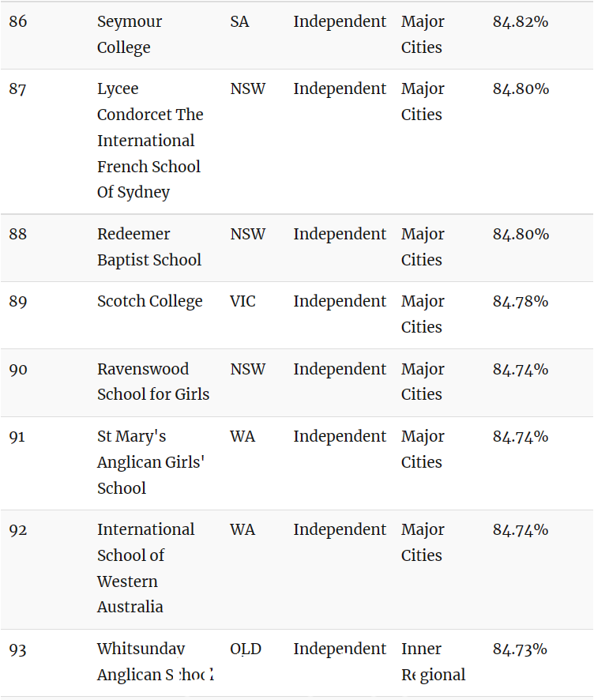This screenshot has width=594, height=700.
Task: Select Whitsunday Anglican School name
Action: click(155, 661)
